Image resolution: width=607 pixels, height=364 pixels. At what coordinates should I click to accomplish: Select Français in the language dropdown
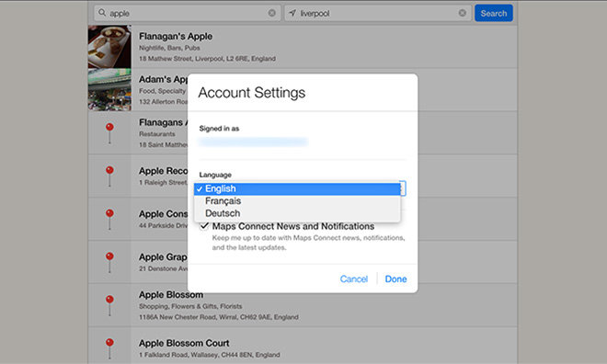point(297,201)
